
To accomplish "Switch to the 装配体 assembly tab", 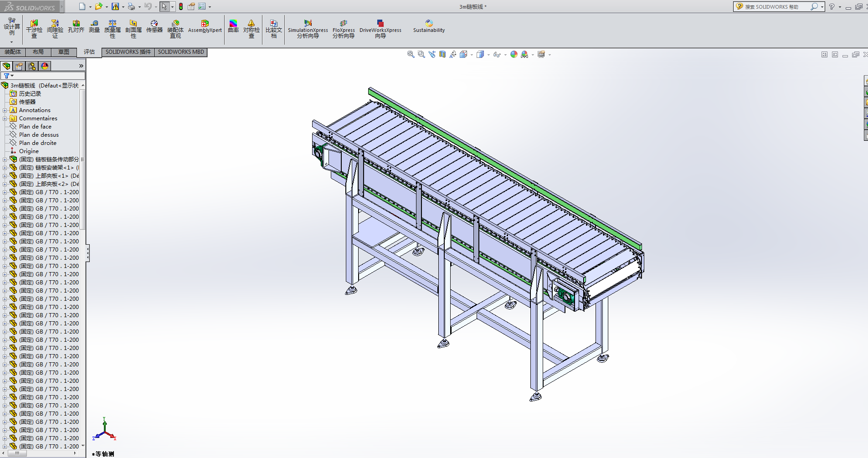I will pos(13,52).
